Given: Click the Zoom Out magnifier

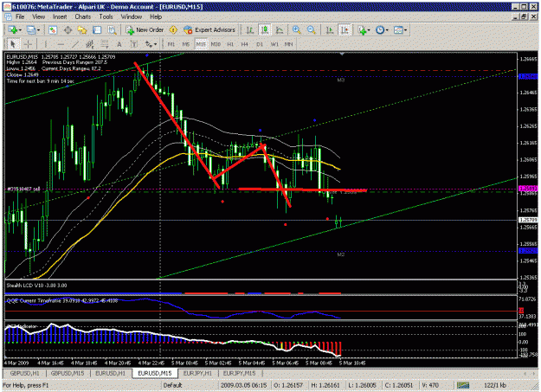Looking at the screenshot, I should click(x=312, y=30).
